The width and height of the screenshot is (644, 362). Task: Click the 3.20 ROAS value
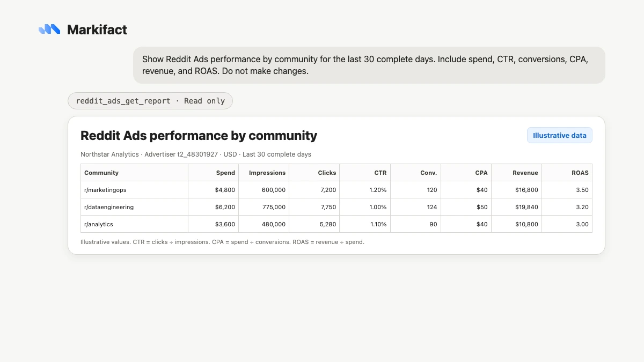click(x=582, y=207)
